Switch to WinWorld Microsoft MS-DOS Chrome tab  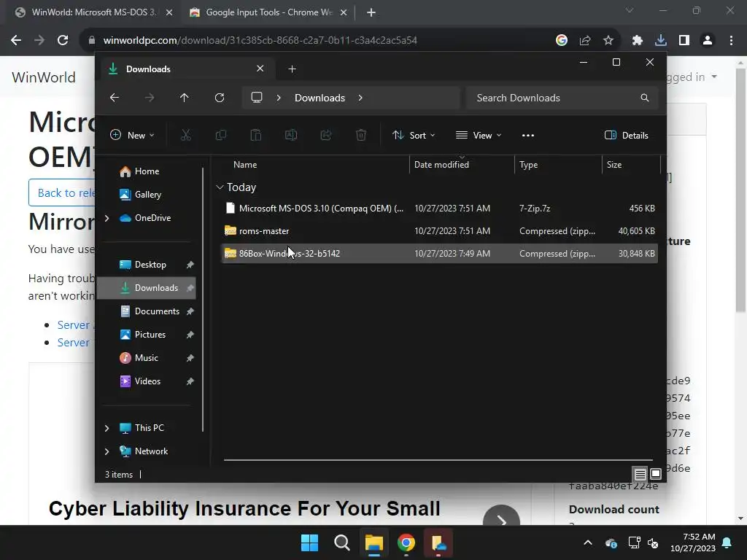94,12
